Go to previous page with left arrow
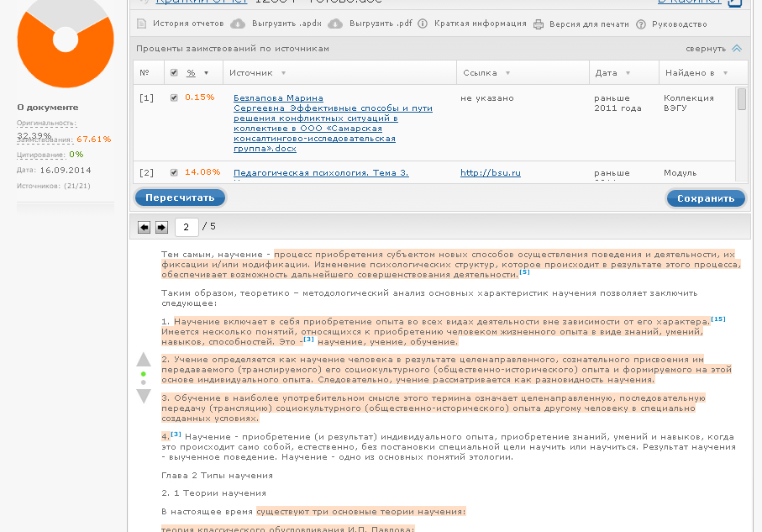This screenshot has width=762, height=532. pyautogui.click(x=144, y=227)
